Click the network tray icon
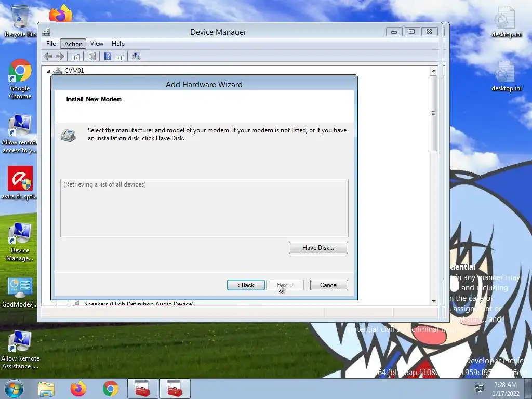The height and width of the screenshot is (399, 532). click(x=480, y=389)
